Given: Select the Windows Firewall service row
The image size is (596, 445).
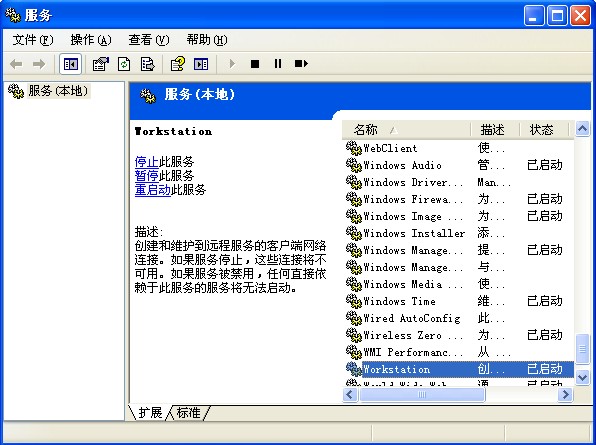Looking at the screenshot, I should [x=458, y=199].
